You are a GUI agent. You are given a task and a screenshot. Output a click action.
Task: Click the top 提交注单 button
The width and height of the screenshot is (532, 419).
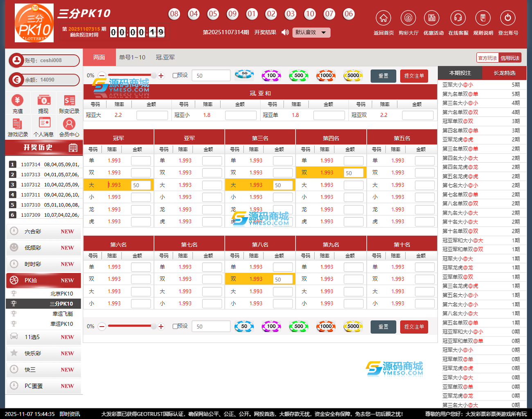414,76
